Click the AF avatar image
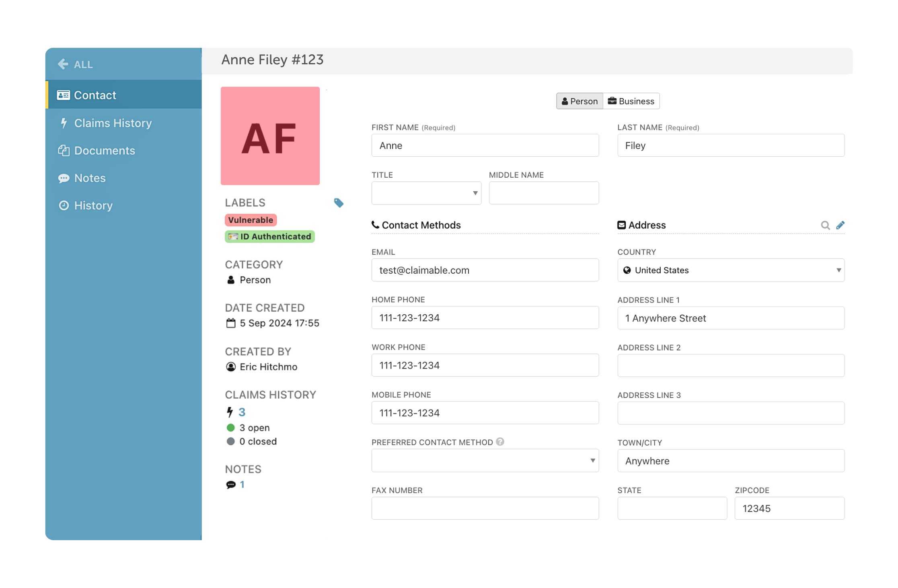 click(x=270, y=136)
